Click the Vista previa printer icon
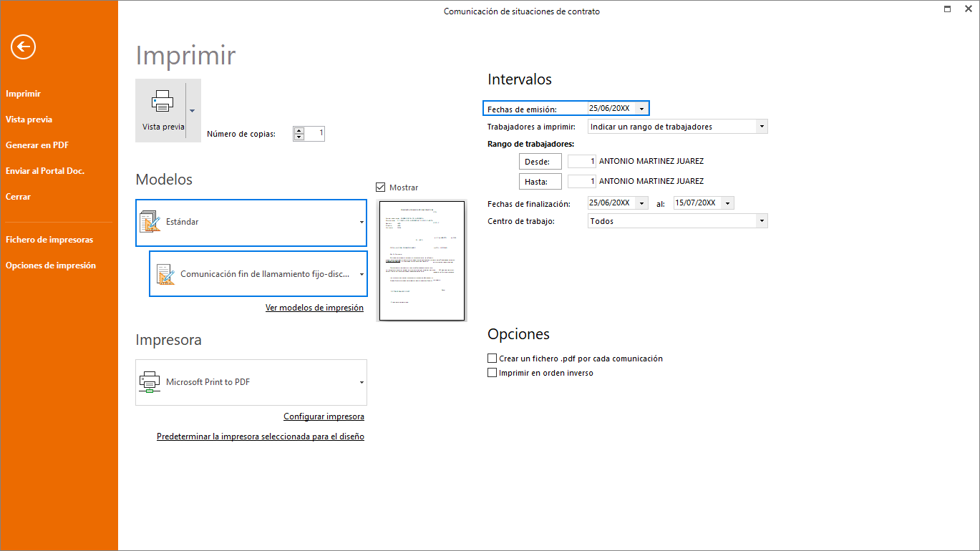 click(x=162, y=101)
